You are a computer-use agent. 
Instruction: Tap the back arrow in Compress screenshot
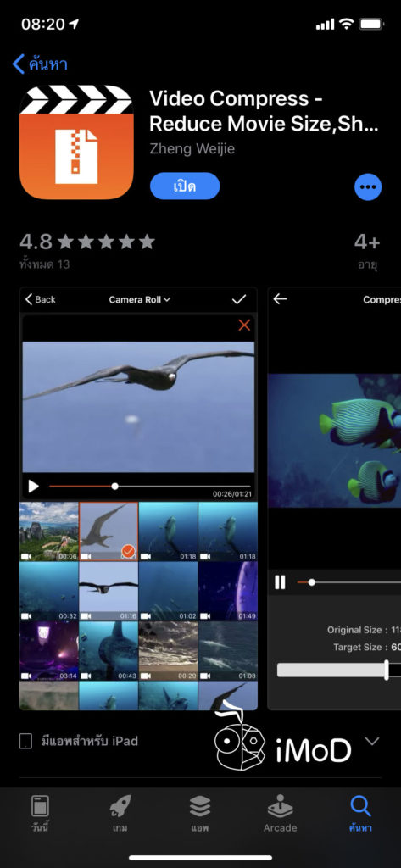[281, 299]
